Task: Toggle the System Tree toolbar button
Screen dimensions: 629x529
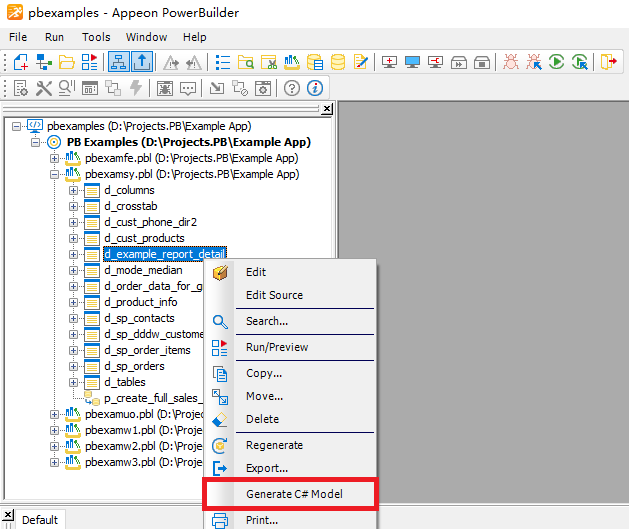Action: click(x=118, y=62)
